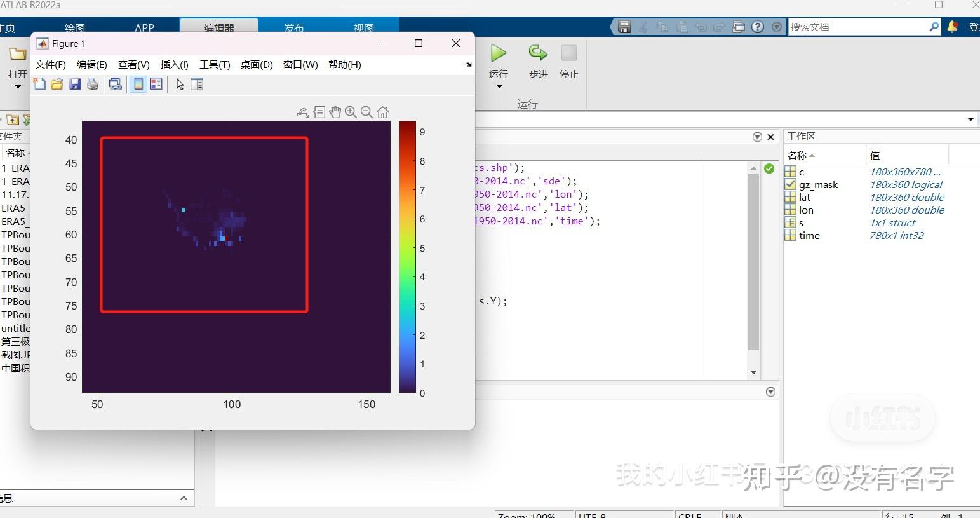Open the editor panel actions dropdown circle

pyautogui.click(x=757, y=137)
